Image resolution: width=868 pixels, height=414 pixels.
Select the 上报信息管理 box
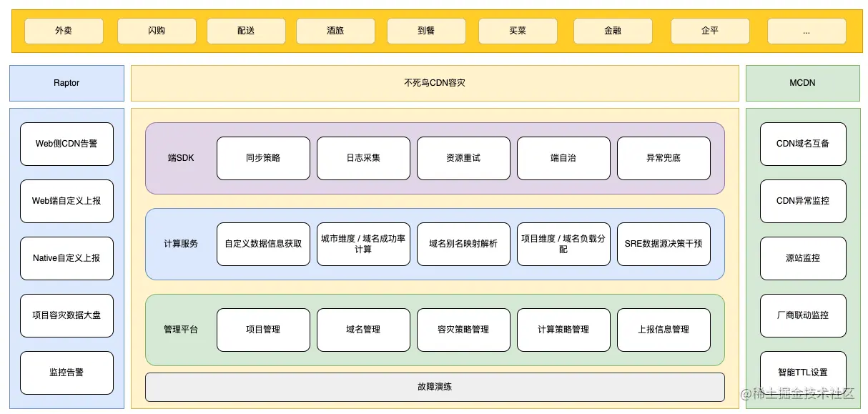(x=664, y=330)
